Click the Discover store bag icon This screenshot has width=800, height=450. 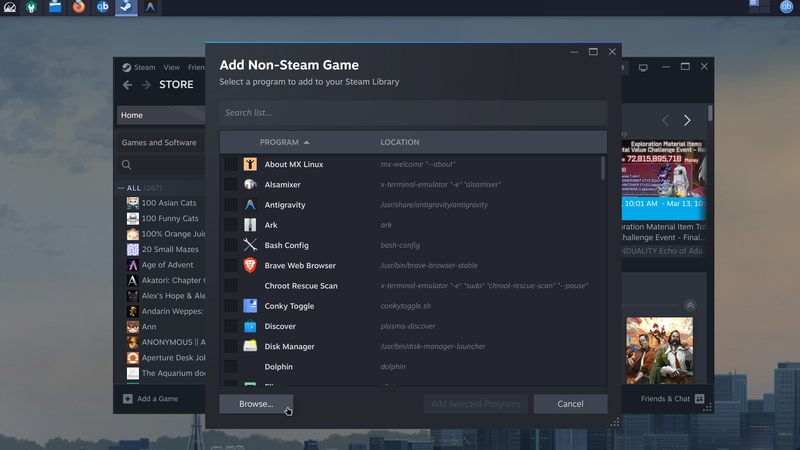pos(250,326)
